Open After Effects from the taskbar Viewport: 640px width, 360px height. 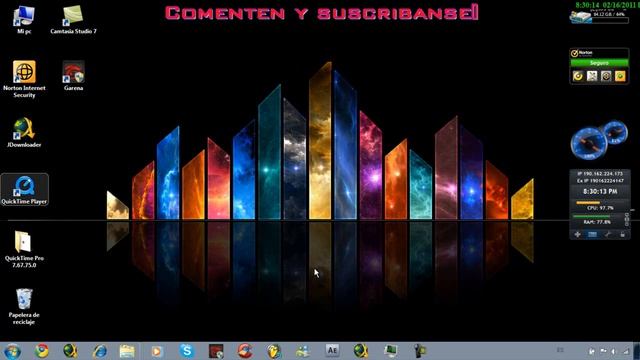332,350
